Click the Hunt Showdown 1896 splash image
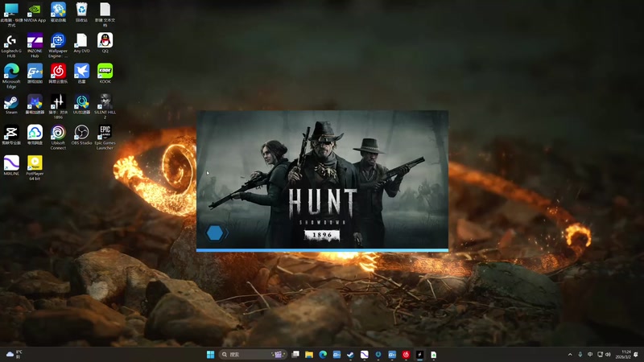The image size is (644, 362). click(323, 179)
